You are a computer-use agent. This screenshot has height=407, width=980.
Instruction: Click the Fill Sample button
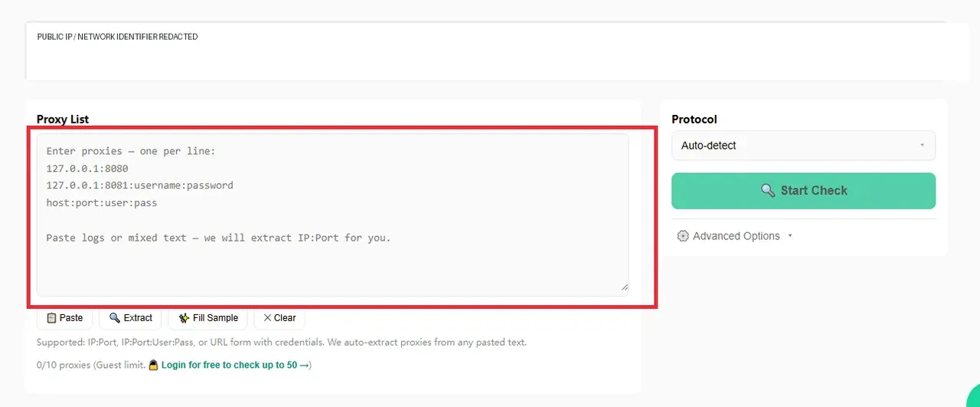tap(207, 318)
